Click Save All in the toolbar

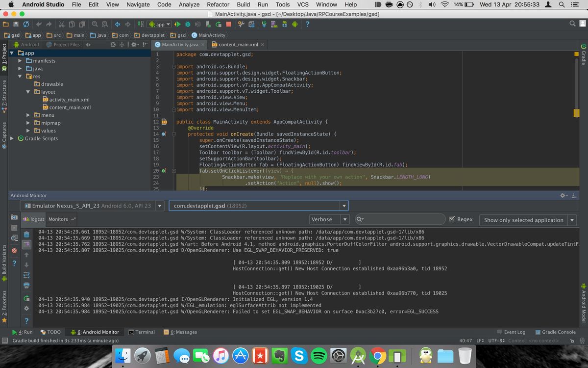16,24
